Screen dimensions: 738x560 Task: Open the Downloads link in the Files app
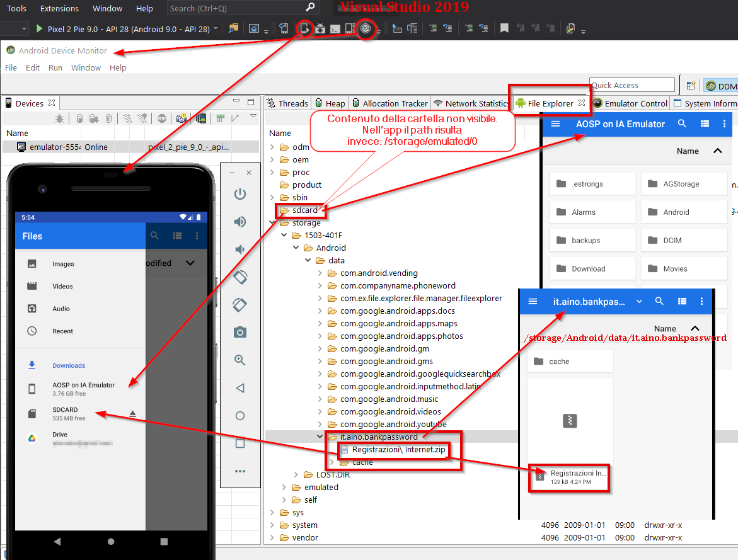point(69,365)
